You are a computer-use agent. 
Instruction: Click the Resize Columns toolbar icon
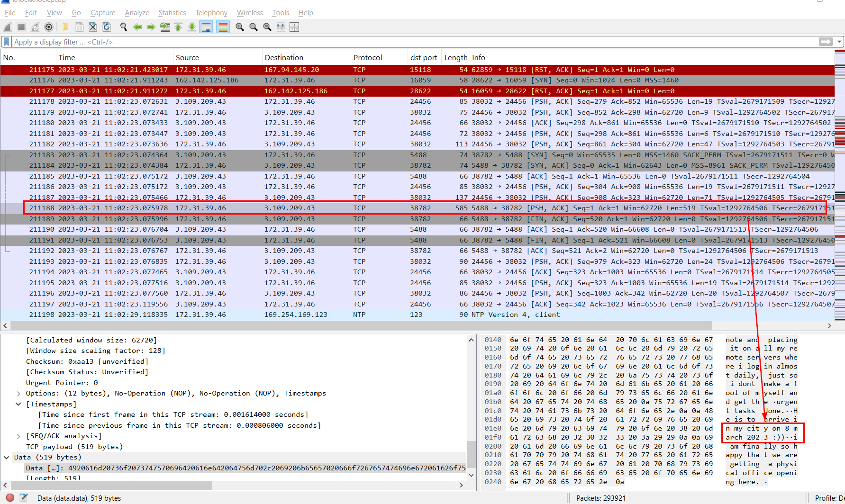[294, 27]
